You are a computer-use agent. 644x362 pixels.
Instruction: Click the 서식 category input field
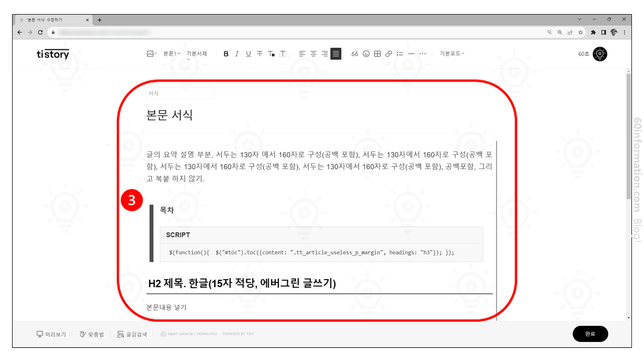180,93
